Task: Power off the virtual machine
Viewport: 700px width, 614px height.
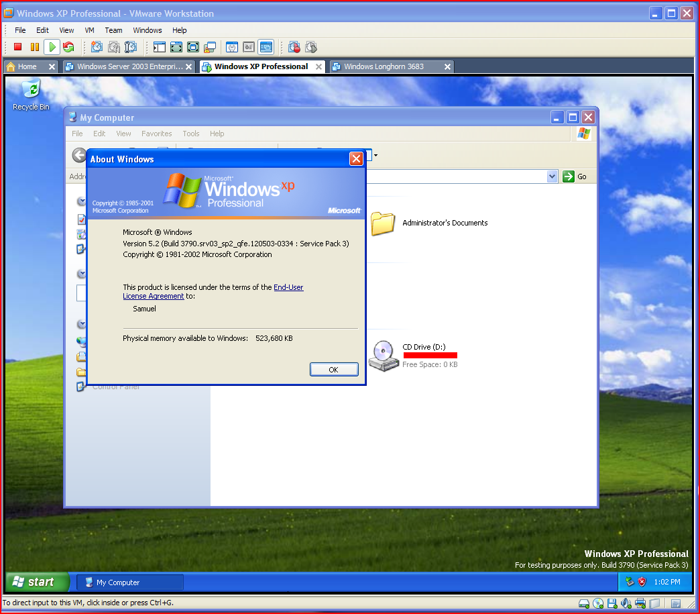Action: 19,47
